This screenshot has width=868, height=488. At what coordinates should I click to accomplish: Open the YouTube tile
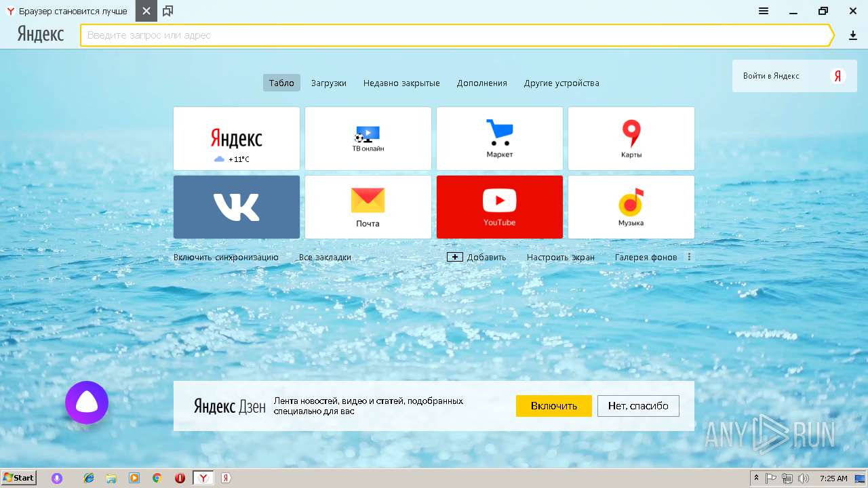(500, 207)
